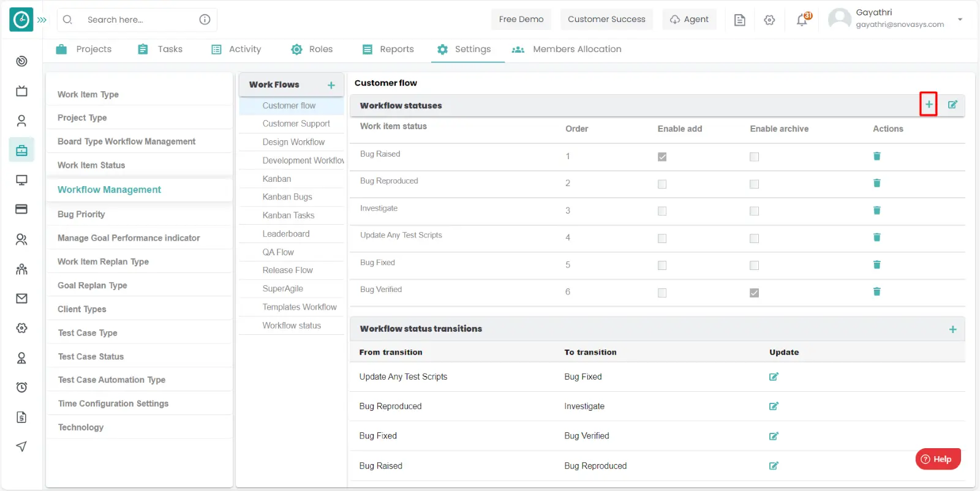Switch to Reports tab
Image resolution: width=980 pixels, height=491 pixels.
click(388, 50)
